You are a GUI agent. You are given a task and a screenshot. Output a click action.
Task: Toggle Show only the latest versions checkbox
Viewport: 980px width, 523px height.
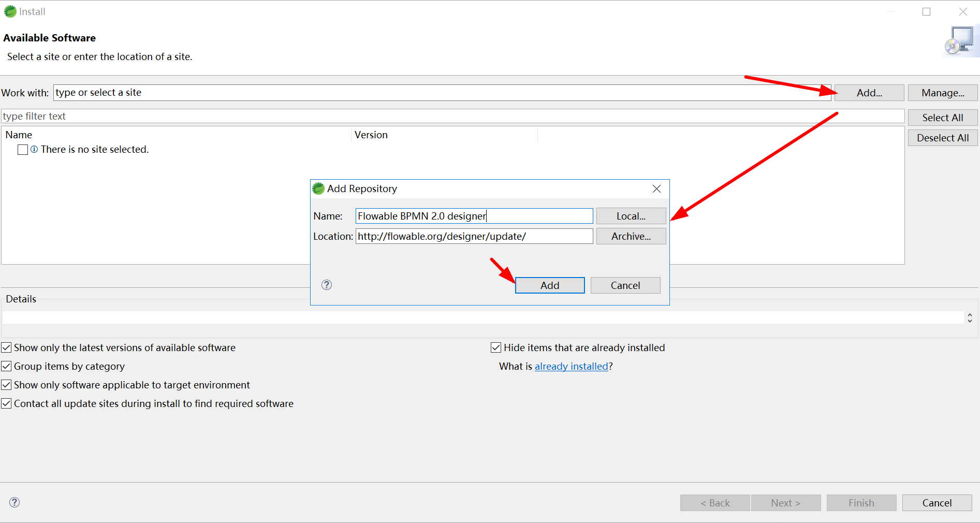click(6, 347)
